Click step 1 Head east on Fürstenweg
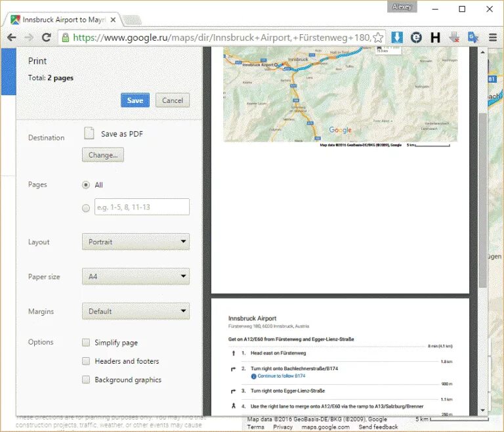Screen dimensions: 504x432 278,353
